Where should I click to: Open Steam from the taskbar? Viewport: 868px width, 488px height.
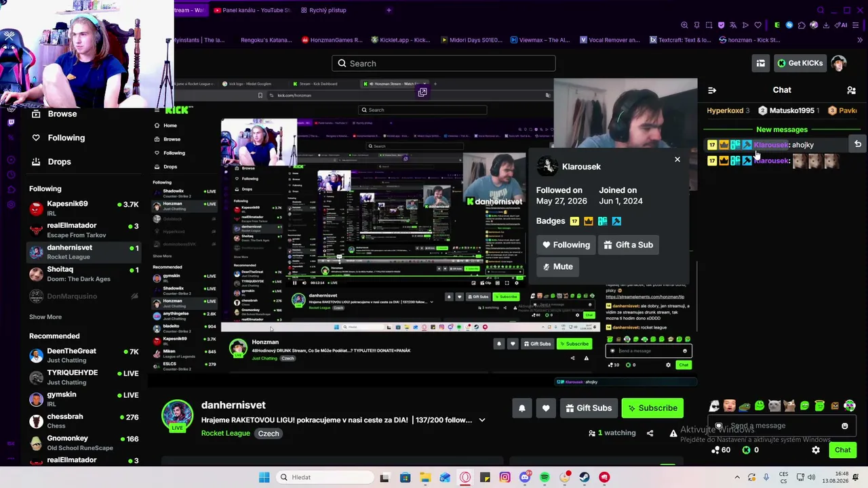(x=584, y=477)
